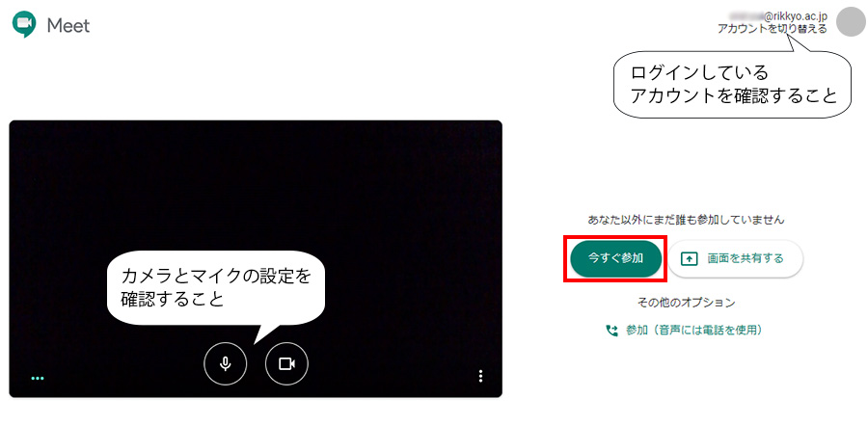
Task: Click the green Meet camera logo
Action: click(24, 25)
